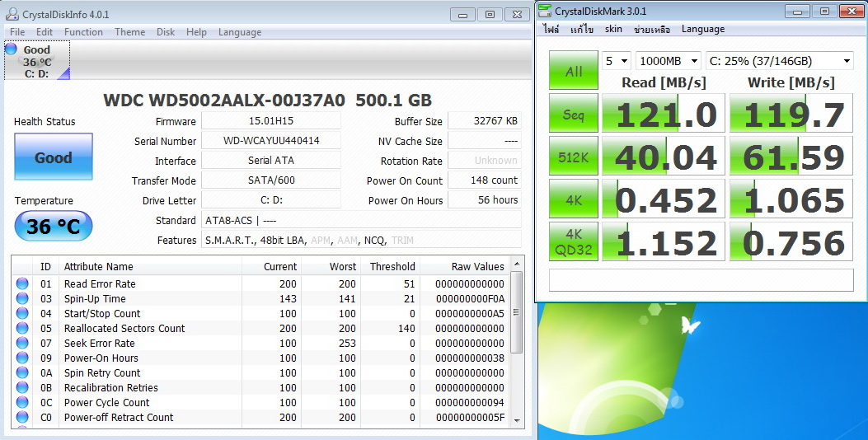Viewport: 868px width, 440px height.
Task: Click the Threshold column header
Action: [392, 267]
